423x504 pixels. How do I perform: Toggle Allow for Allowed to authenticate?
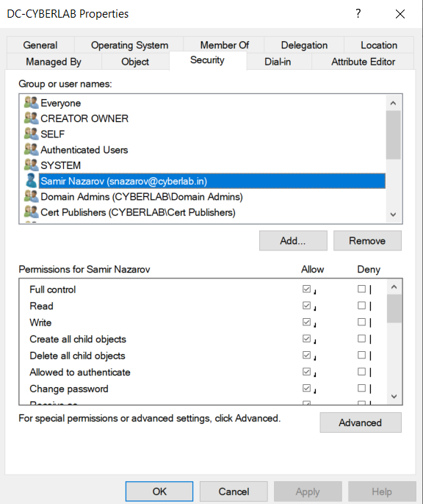point(306,372)
